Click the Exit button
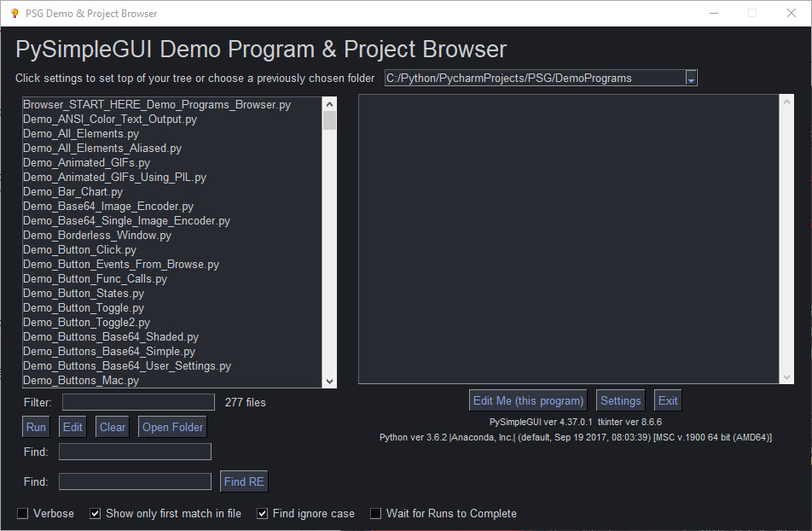This screenshot has height=531, width=812. [668, 400]
